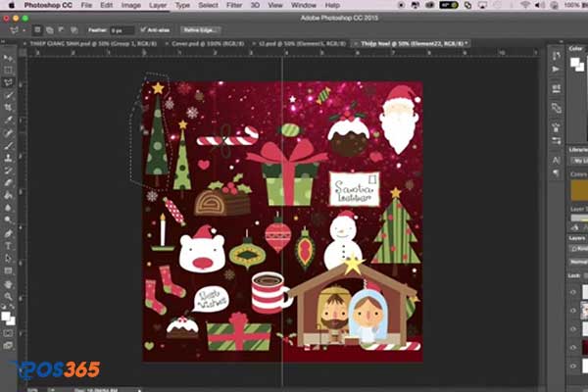Toggle visibility of the third layer
Viewport: 588px width, 392px height.
(573, 329)
